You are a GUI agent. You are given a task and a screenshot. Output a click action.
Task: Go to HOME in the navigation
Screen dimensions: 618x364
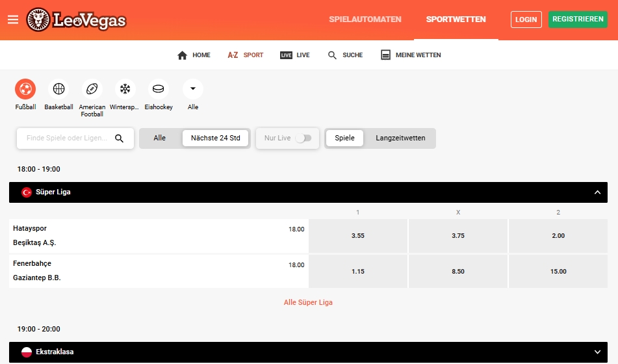click(x=194, y=55)
